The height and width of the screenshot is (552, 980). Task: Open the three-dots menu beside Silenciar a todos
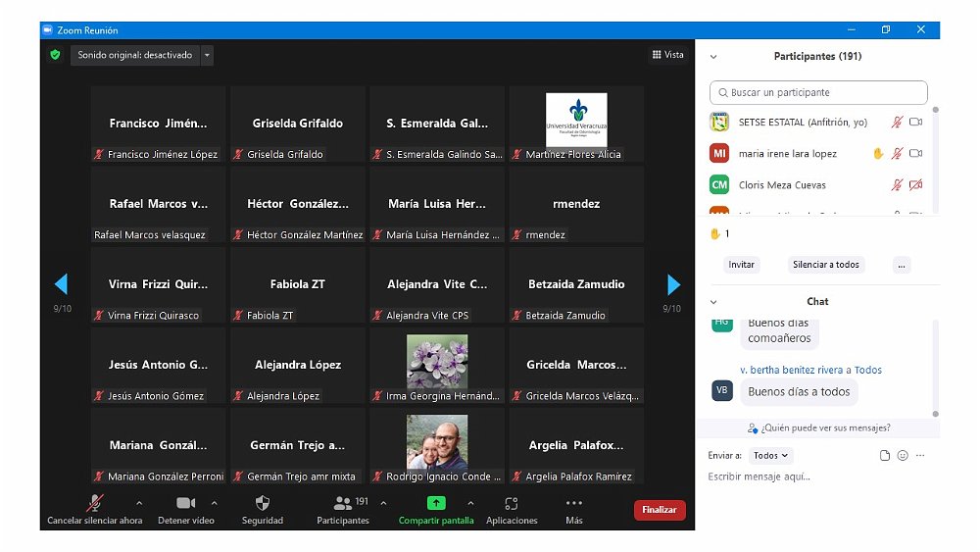click(902, 265)
